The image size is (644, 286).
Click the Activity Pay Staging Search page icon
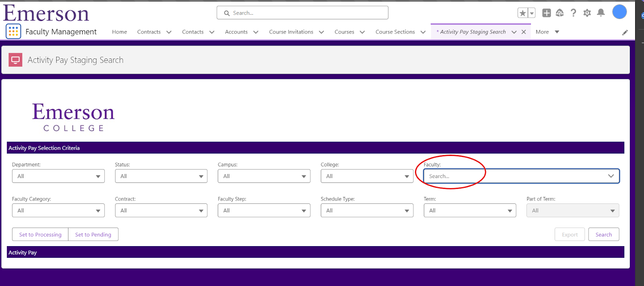click(15, 60)
